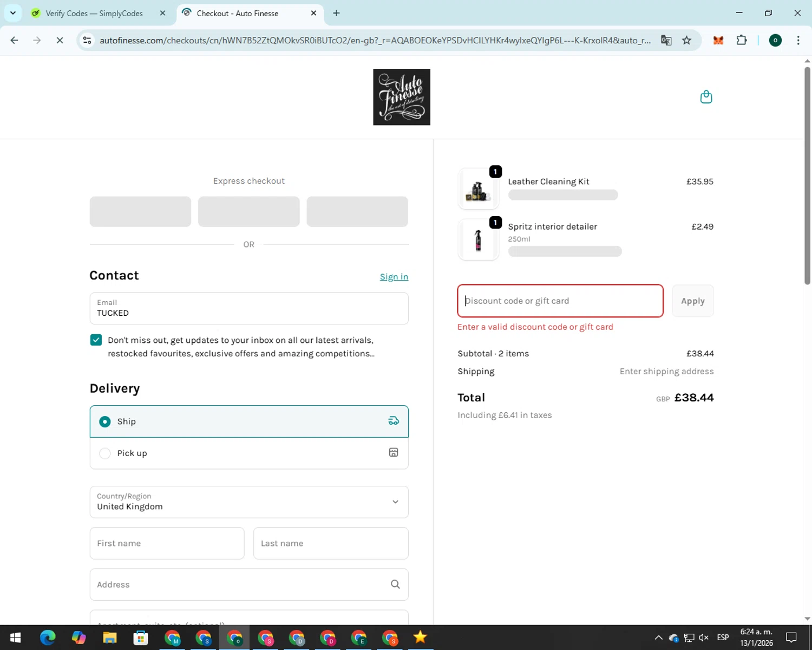This screenshot has width=812, height=650.
Task: Open Google Translate for this page
Action: point(666,40)
